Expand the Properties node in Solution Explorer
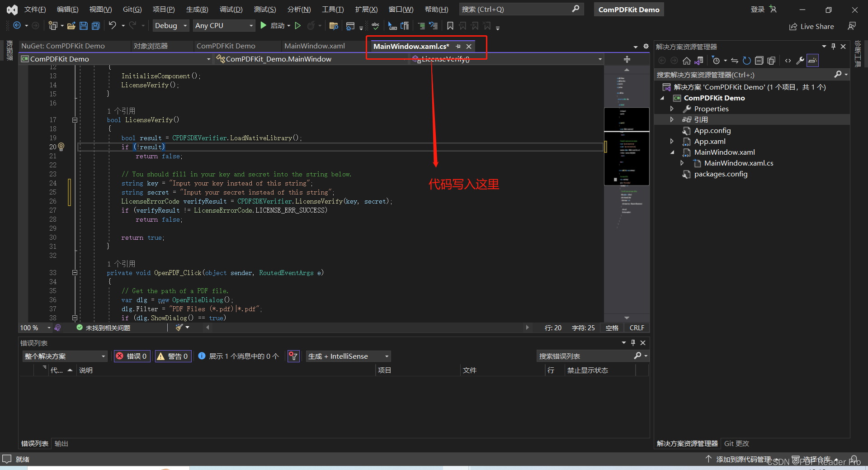The image size is (868, 470). point(672,109)
